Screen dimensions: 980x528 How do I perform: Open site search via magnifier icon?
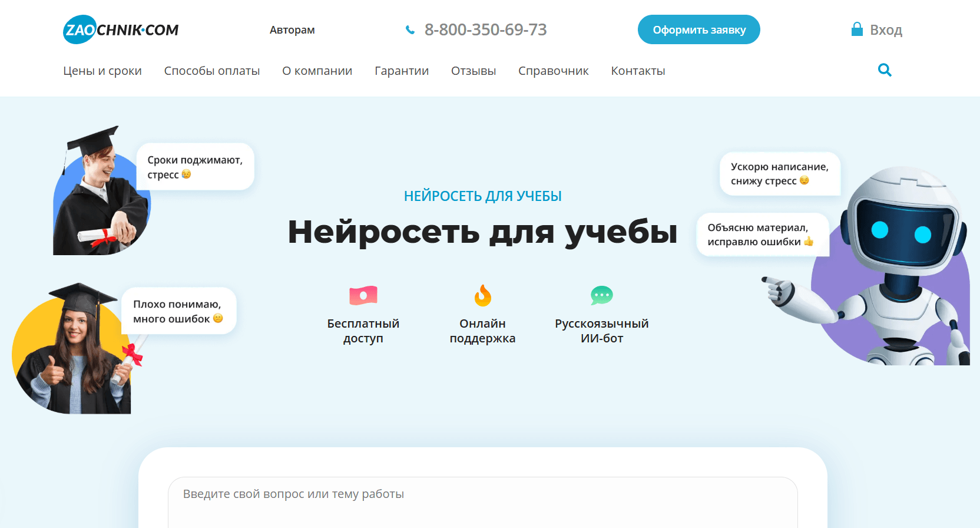[x=885, y=70]
